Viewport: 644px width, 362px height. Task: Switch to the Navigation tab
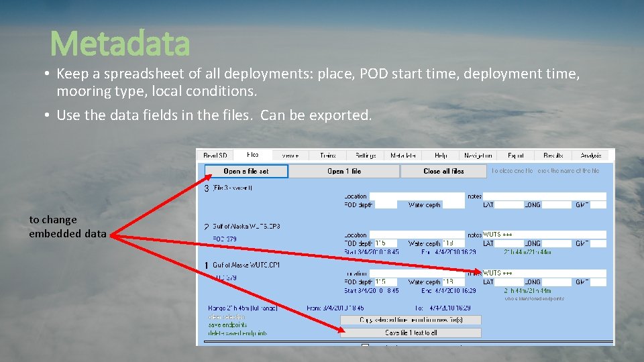pyautogui.click(x=478, y=155)
